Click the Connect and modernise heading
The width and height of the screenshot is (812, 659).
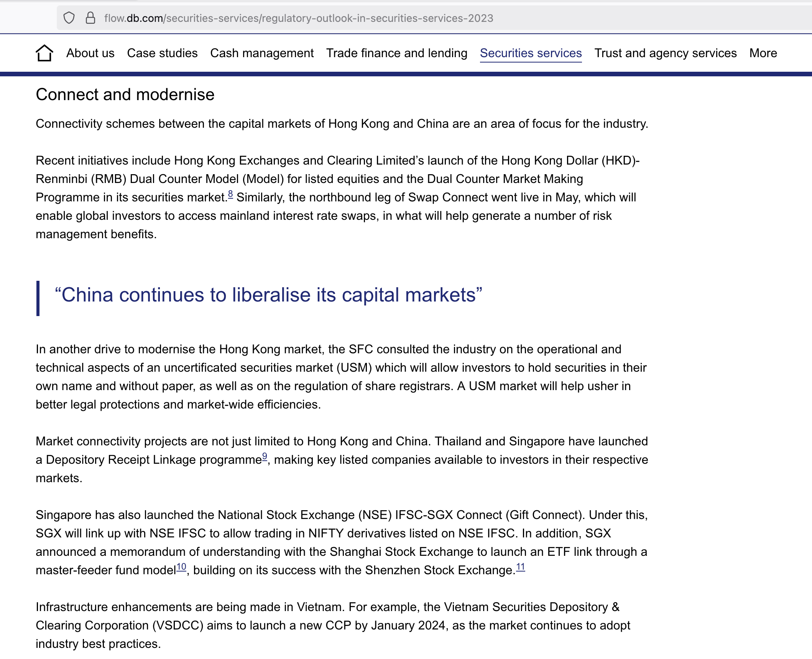click(125, 95)
